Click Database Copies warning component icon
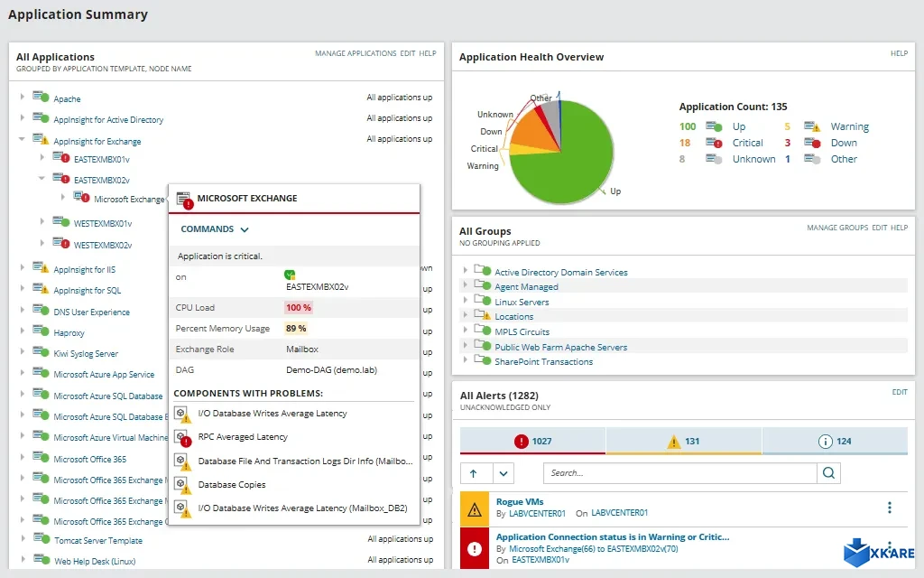924x578 pixels. point(182,485)
